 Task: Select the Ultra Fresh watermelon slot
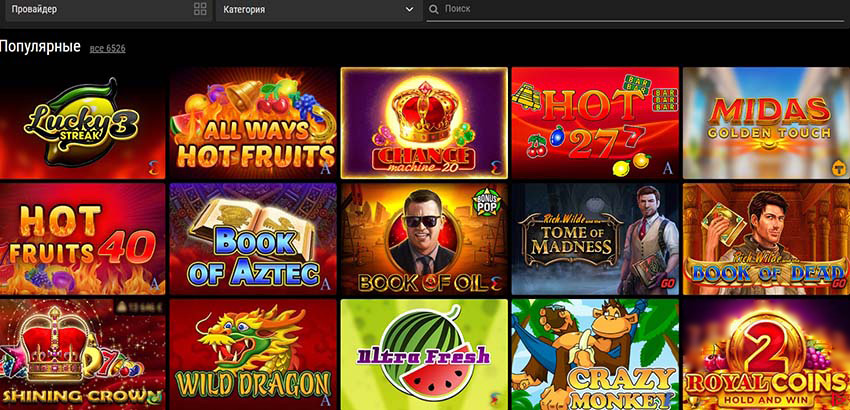click(423, 354)
